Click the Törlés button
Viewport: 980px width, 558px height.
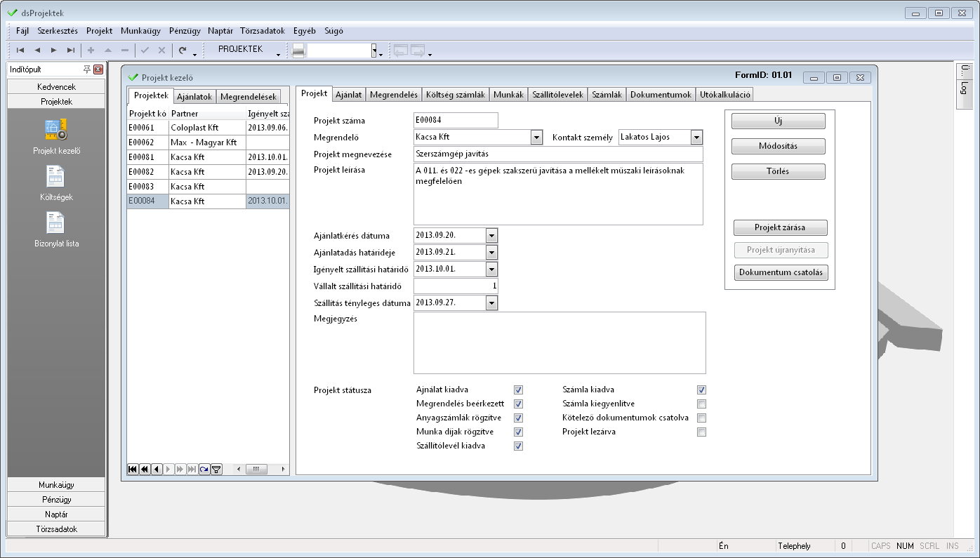779,171
